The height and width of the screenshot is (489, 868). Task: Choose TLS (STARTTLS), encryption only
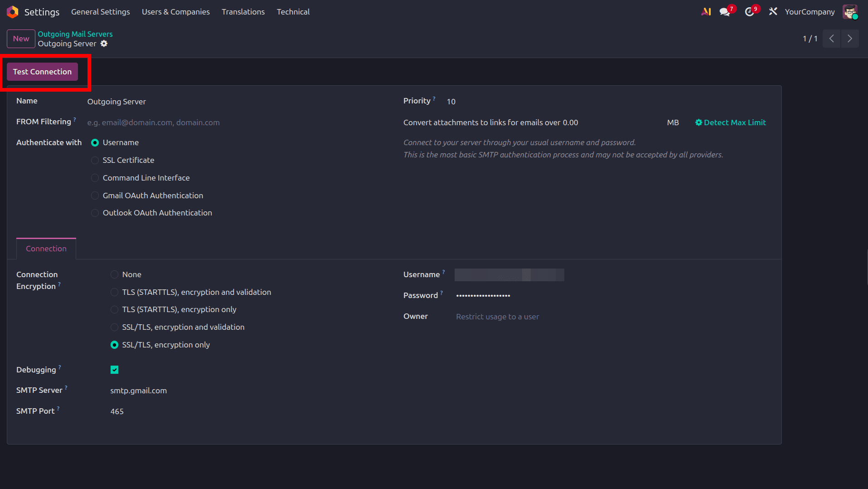point(114,310)
